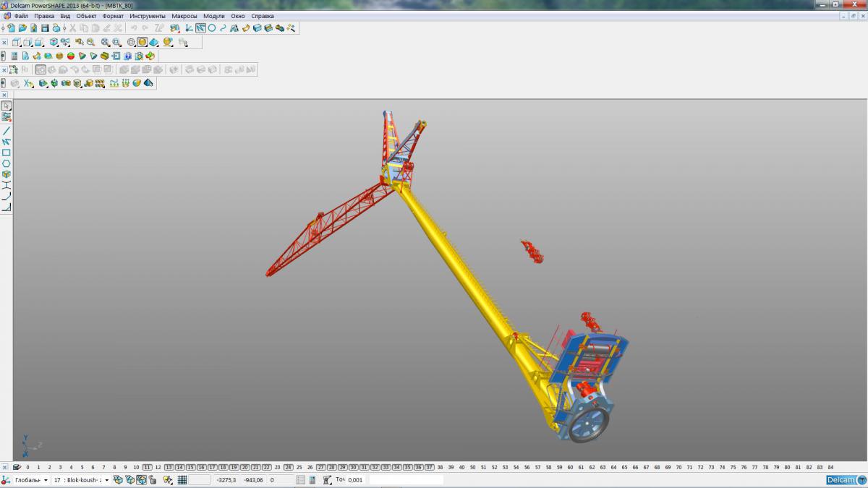Click the X coordinate field -3275,3

(226, 479)
